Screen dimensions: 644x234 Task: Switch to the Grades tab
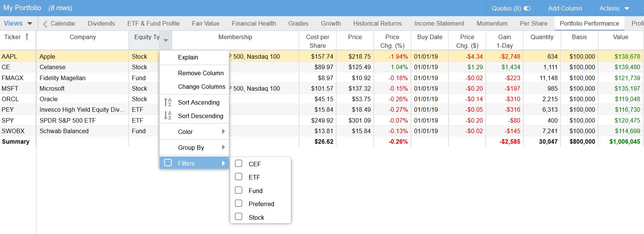click(x=298, y=23)
